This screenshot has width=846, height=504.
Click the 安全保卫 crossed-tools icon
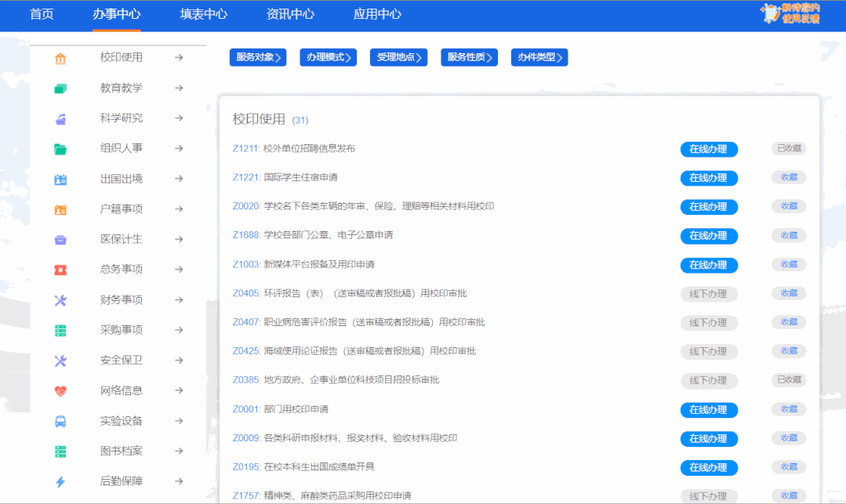tap(61, 360)
